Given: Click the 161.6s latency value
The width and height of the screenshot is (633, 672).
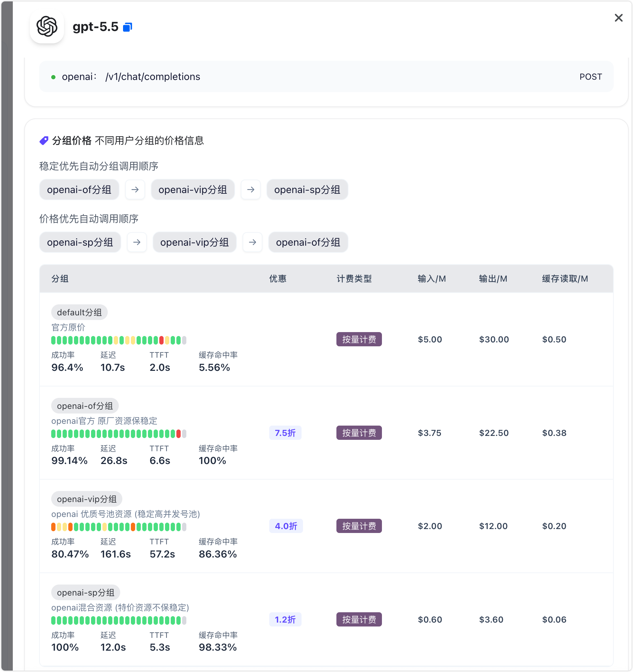Looking at the screenshot, I should (116, 554).
